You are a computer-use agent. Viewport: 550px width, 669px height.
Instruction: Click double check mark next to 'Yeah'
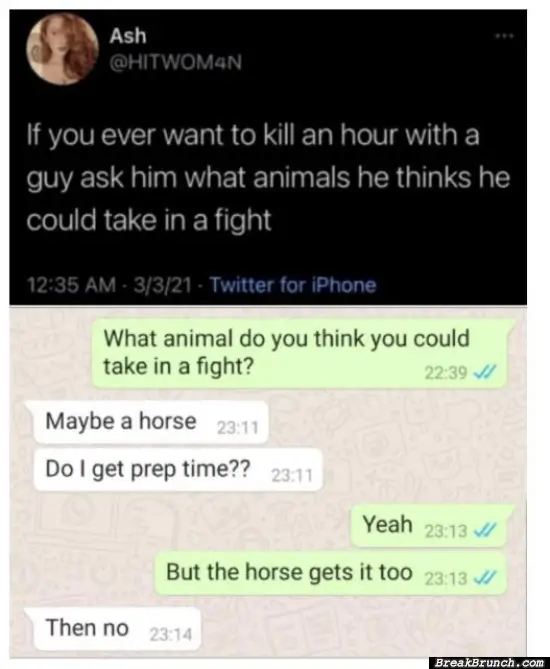(x=484, y=530)
